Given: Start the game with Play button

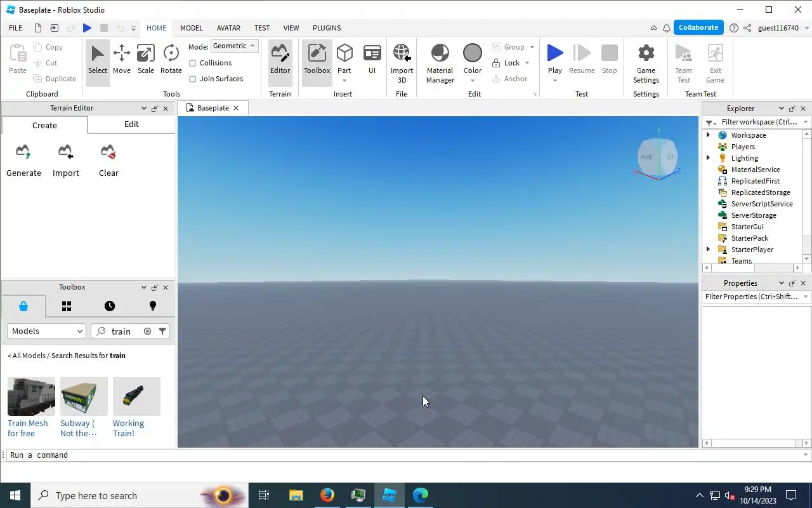Looking at the screenshot, I should pyautogui.click(x=555, y=53).
